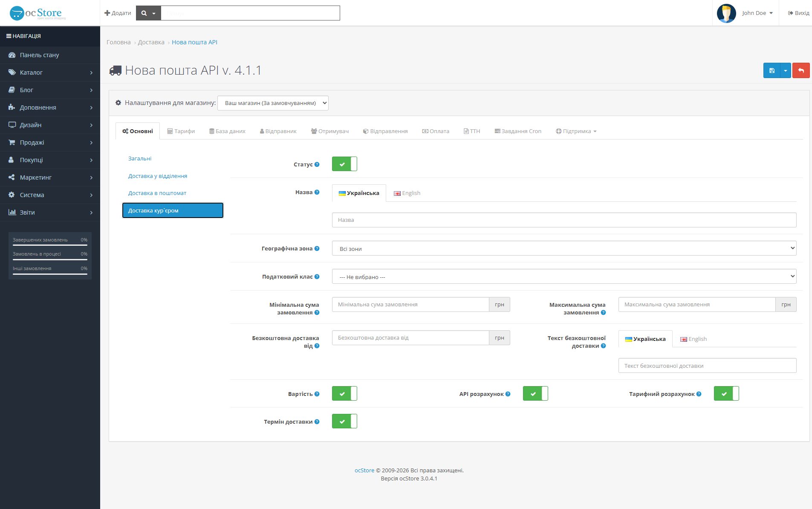Click the tag icon beside Каталог
Image resolution: width=812 pixels, height=509 pixels.
pos(12,73)
